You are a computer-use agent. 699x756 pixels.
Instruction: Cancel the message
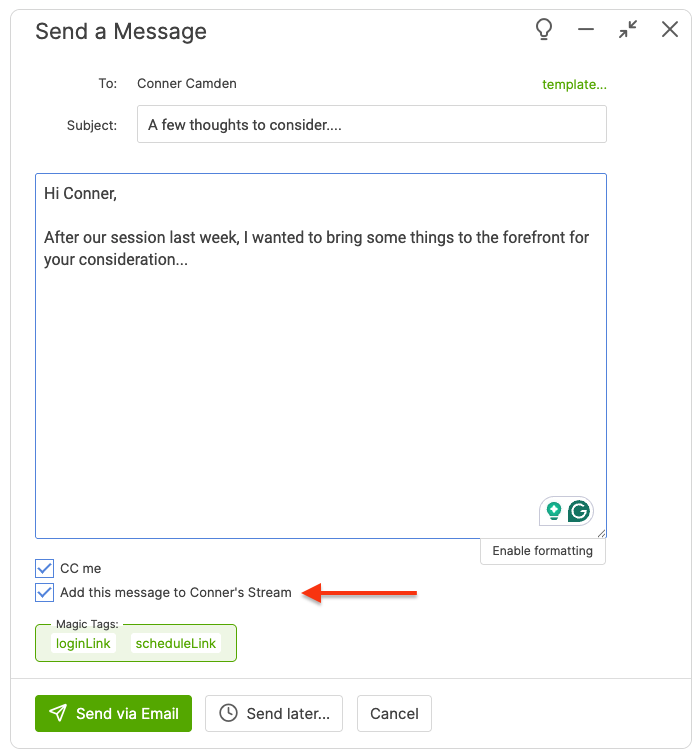click(394, 713)
